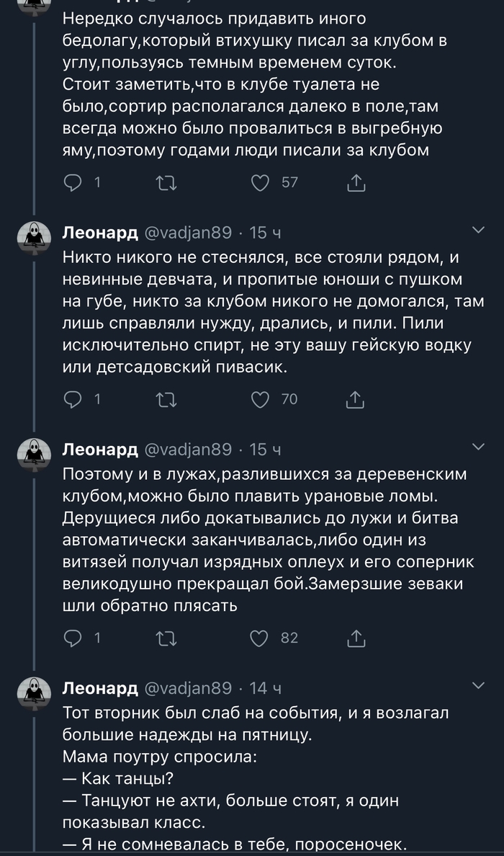
Task: Open the '15 ч' timestamp on 'Никто никого' tweet
Action: [x=264, y=233]
